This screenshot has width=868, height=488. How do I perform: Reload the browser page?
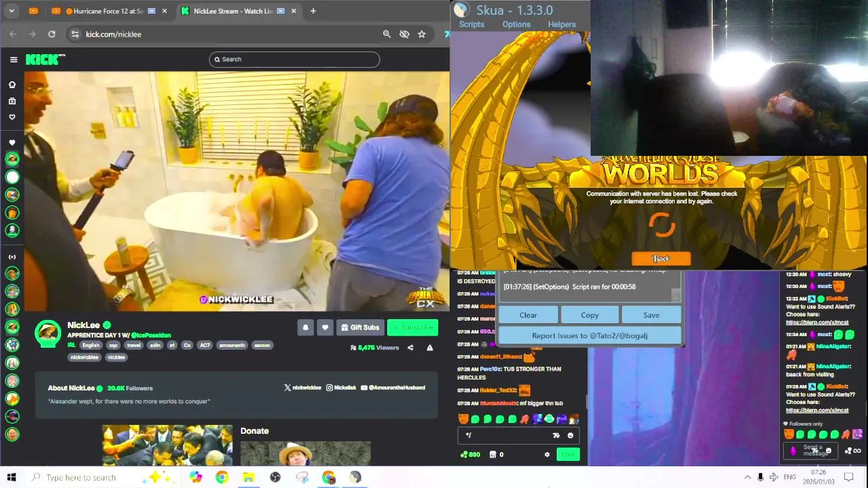(52, 34)
